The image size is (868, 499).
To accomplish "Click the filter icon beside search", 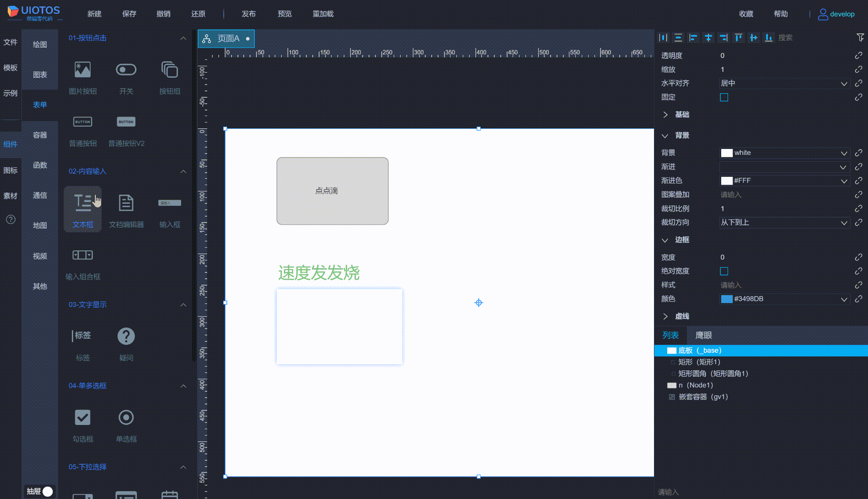I will click(x=860, y=37).
